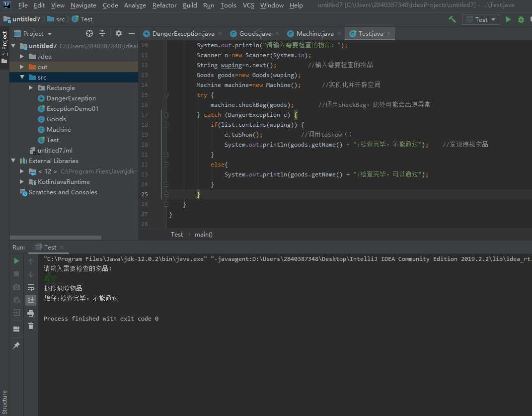The width and height of the screenshot is (532, 416).
Task: Open the Structure tool window side tab
Action: [x=4, y=403]
